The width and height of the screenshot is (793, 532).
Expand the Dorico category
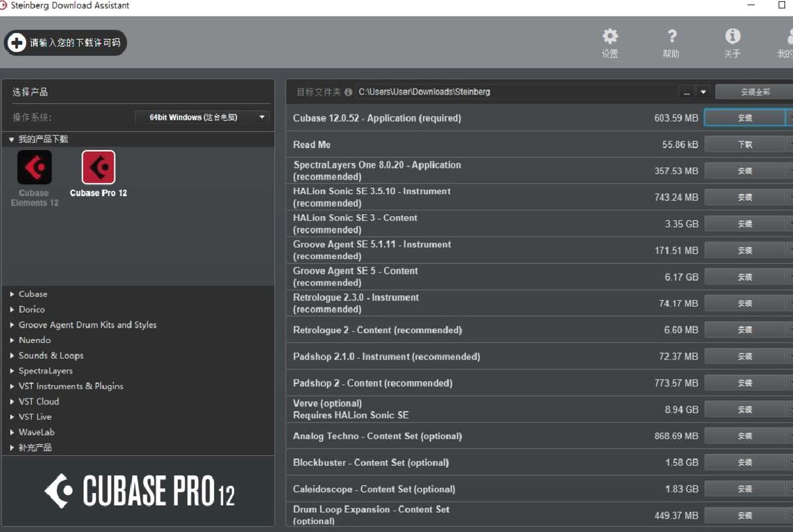[x=13, y=309]
